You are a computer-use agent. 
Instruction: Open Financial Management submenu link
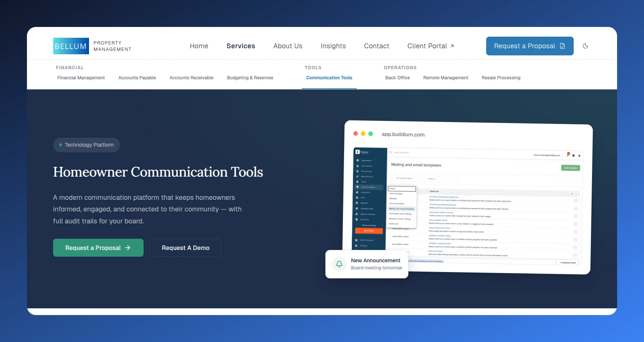81,78
